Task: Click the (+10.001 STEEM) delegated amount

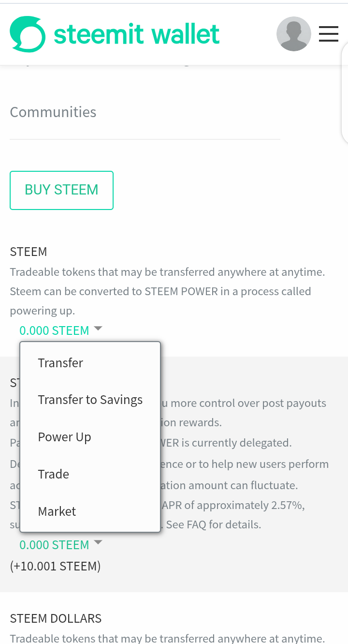Action: [x=55, y=566]
